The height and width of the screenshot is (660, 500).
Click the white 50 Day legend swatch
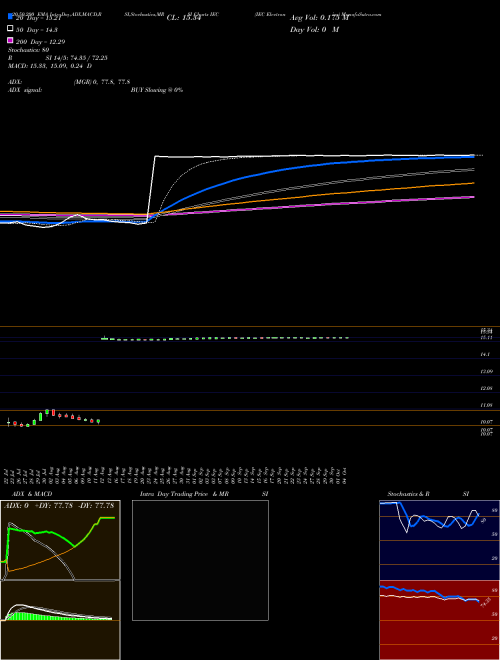[11, 29]
